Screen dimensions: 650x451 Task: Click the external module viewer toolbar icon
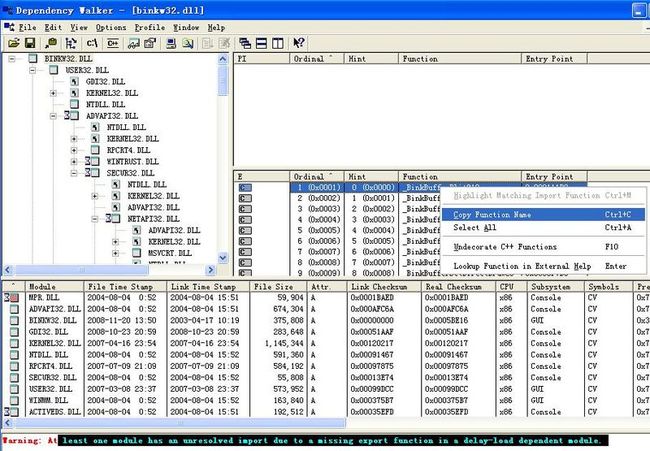pyautogui.click(x=133, y=43)
